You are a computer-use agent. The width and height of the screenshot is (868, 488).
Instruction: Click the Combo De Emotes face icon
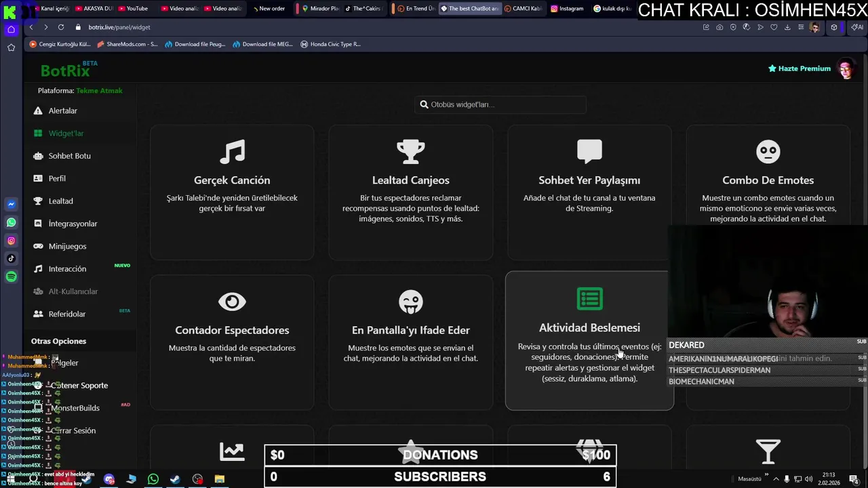(x=768, y=152)
